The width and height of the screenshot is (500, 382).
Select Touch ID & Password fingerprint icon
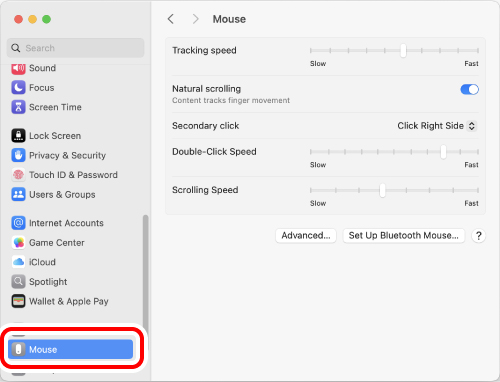pos(18,175)
